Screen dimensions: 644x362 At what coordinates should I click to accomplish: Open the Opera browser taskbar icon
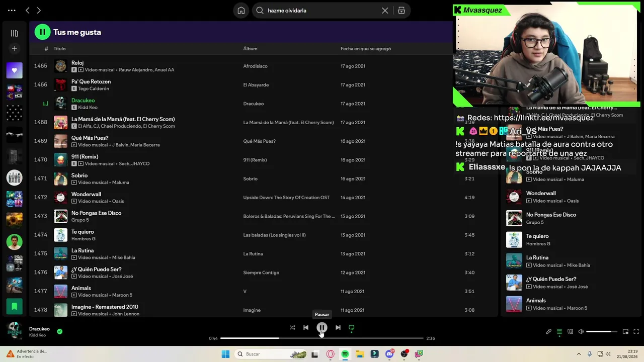(330, 354)
